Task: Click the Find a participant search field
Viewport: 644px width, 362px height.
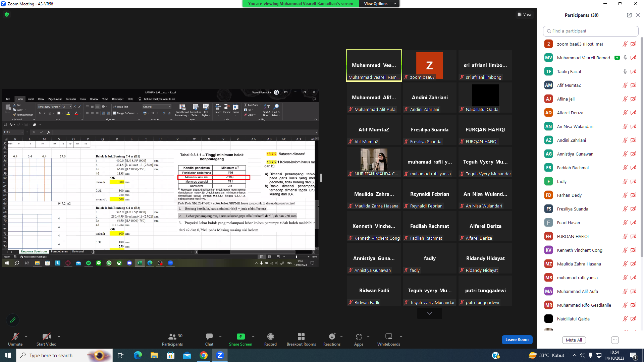Action: coord(591,31)
